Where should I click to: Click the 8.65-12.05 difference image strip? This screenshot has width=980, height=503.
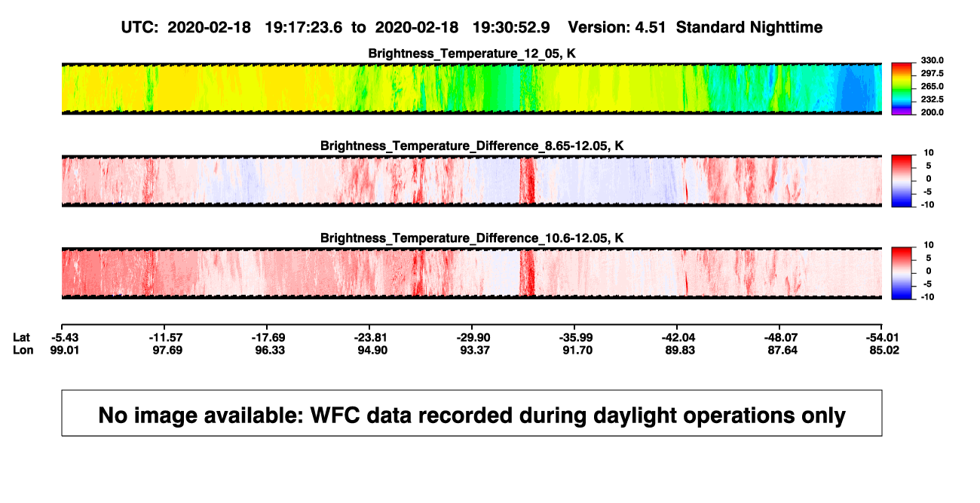click(x=472, y=181)
